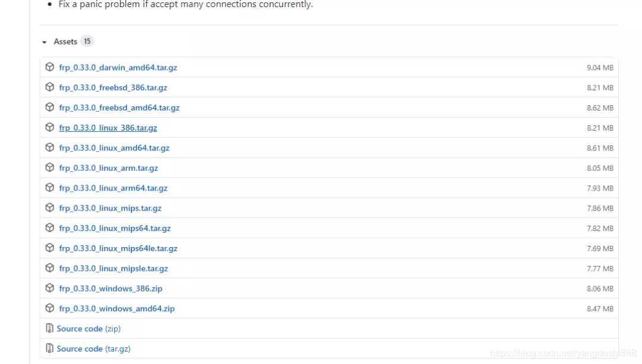
Task: Download frp_0.33.0_freebsd_amd64.tar.gz
Action: tap(119, 107)
